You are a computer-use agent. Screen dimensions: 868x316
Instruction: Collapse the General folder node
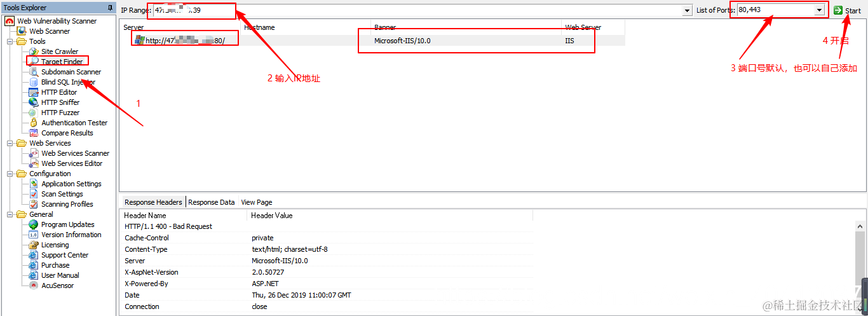point(10,214)
